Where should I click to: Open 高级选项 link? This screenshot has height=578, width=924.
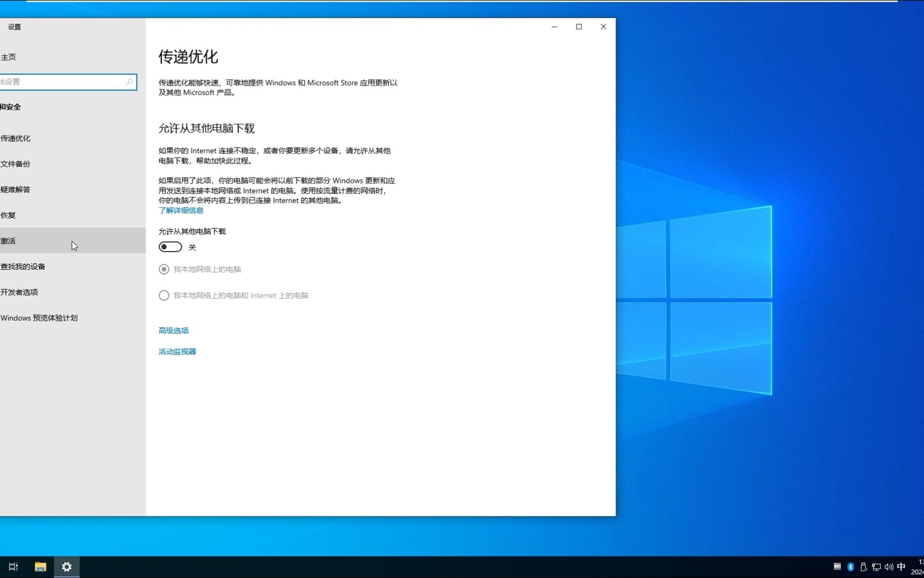click(173, 331)
